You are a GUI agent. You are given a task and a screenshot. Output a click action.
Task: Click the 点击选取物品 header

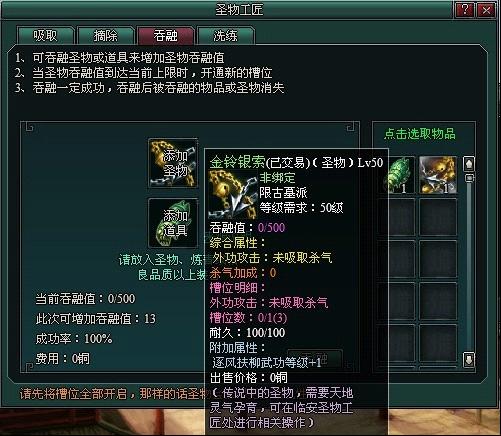tap(420, 134)
